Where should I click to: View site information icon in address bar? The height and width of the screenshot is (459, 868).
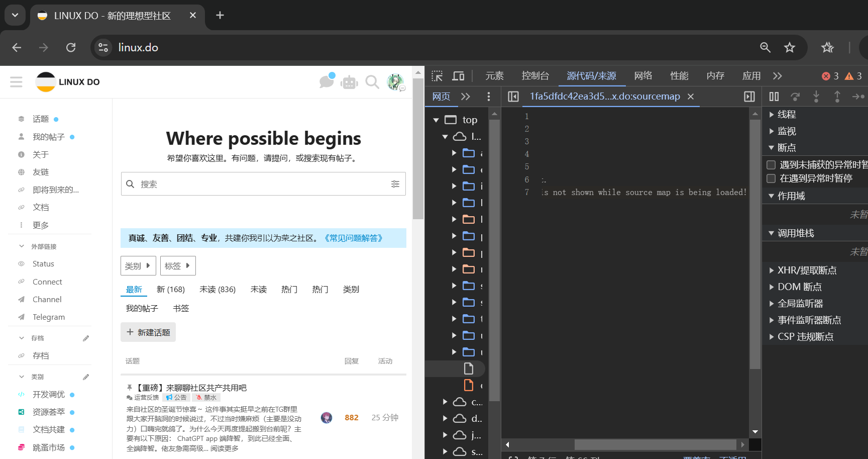click(x=103, y=47)
